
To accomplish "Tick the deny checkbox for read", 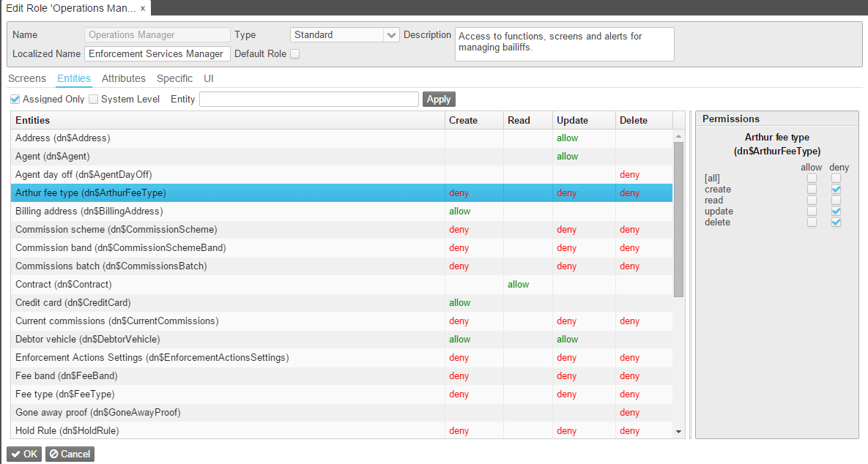I will tap(836, 201).
